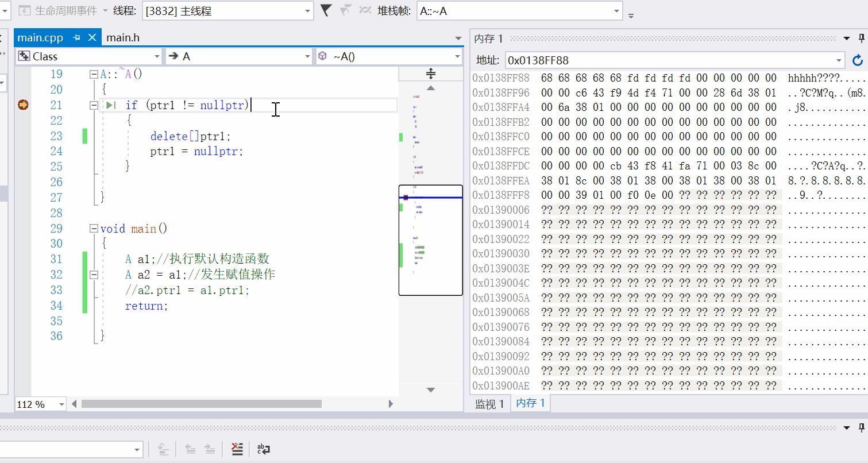Click the A a2 = a1; line
Screen dimensions: 868x463
(x=200, y=274)
